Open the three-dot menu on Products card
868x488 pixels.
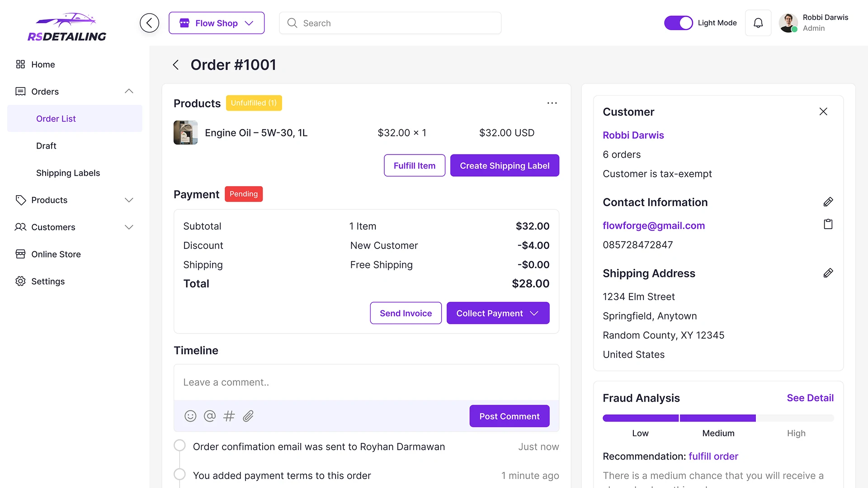tap(552, 103)
